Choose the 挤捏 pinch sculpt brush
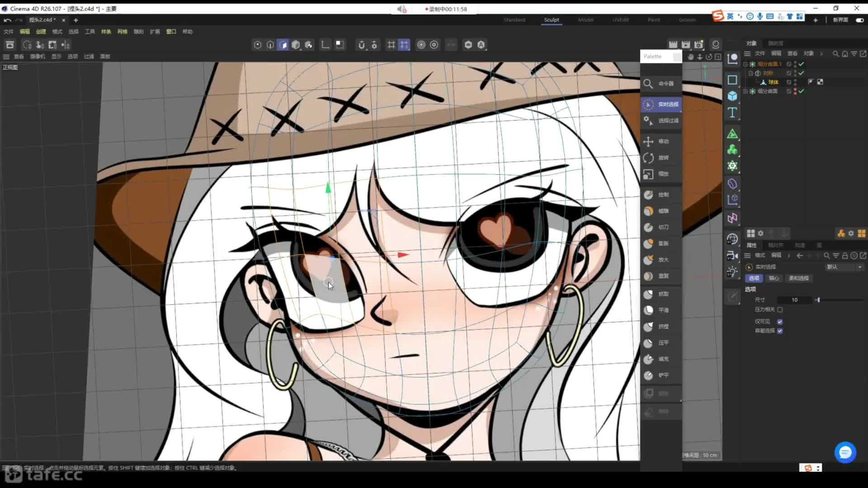Viewport: 868px width, 488px height. click(x=660, y=327)
